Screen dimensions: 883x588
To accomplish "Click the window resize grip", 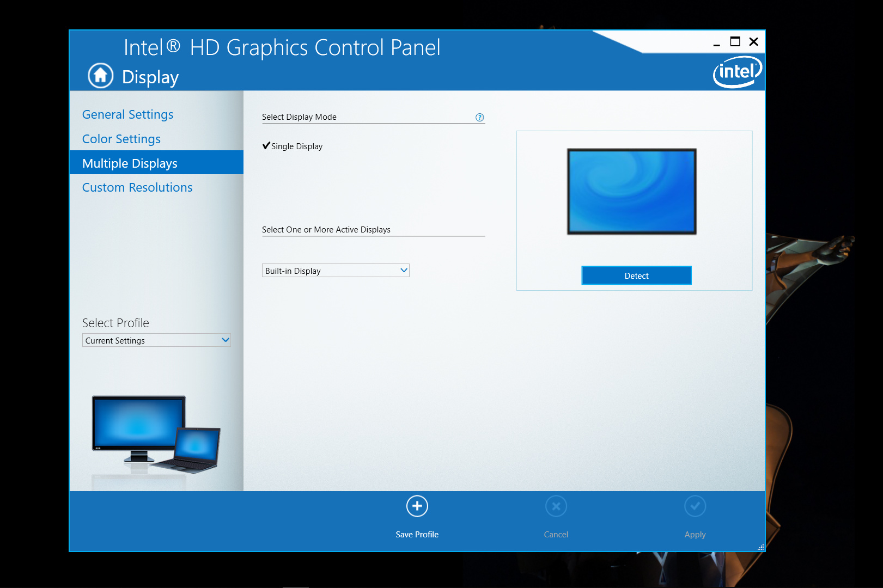I will (761, 547).
